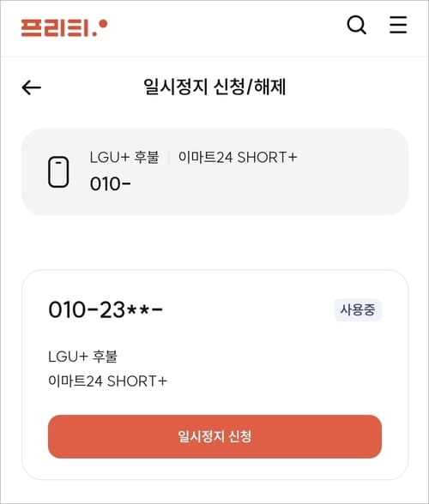Select the gray line info card
The width and height of the screenshot is (429, 504).
click(x=215, y=171)
